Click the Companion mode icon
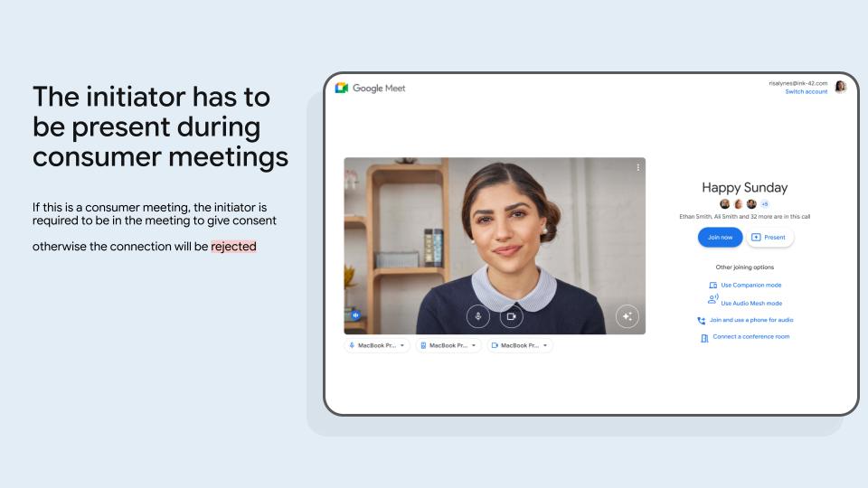The image size is (868, 488). point(713,285)
